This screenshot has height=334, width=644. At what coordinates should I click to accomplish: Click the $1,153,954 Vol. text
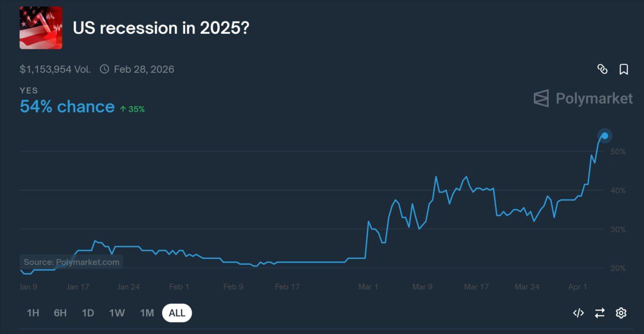tap(55, 69)
